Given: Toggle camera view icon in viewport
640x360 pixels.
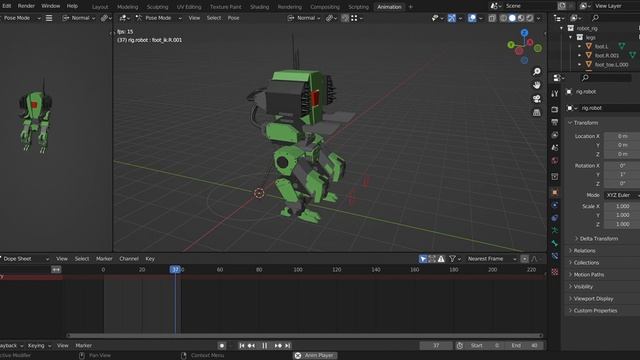Looking at the screenshot, I should [537, 99].
